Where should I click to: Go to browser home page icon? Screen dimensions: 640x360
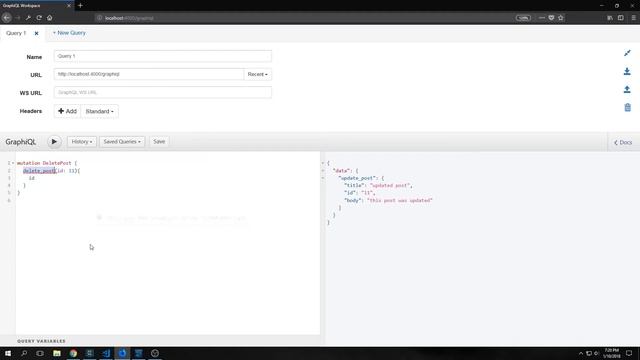tap(49, 18)
